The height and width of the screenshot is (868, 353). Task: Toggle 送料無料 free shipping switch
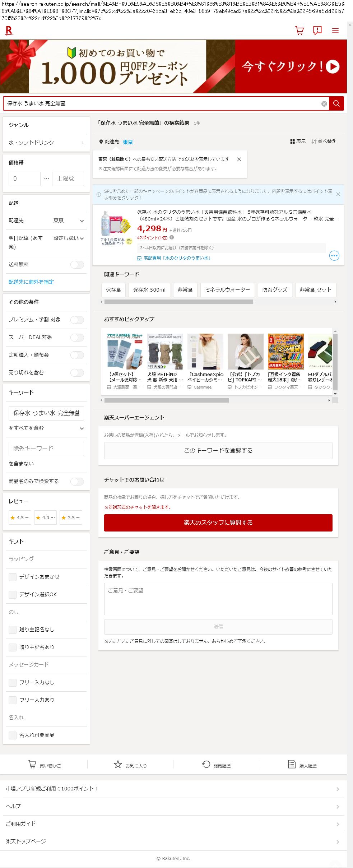(77, 265)
